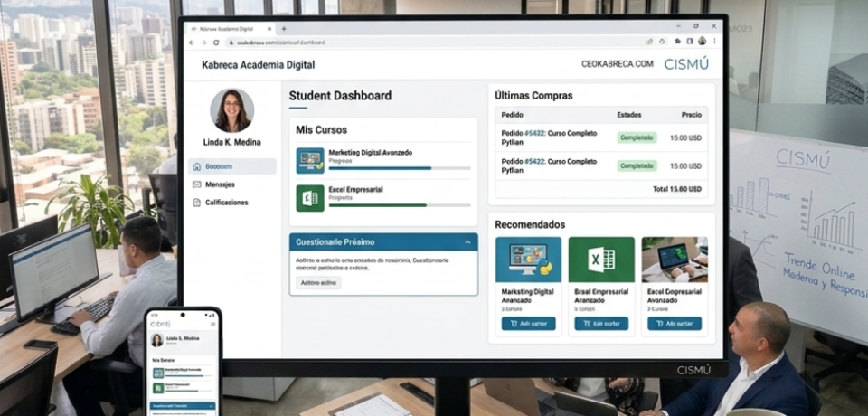Image resolution: width=868 pixels, height=416 pixels.
Task: Add the Marketing Digital recommended course to cart
Action: 528,324
